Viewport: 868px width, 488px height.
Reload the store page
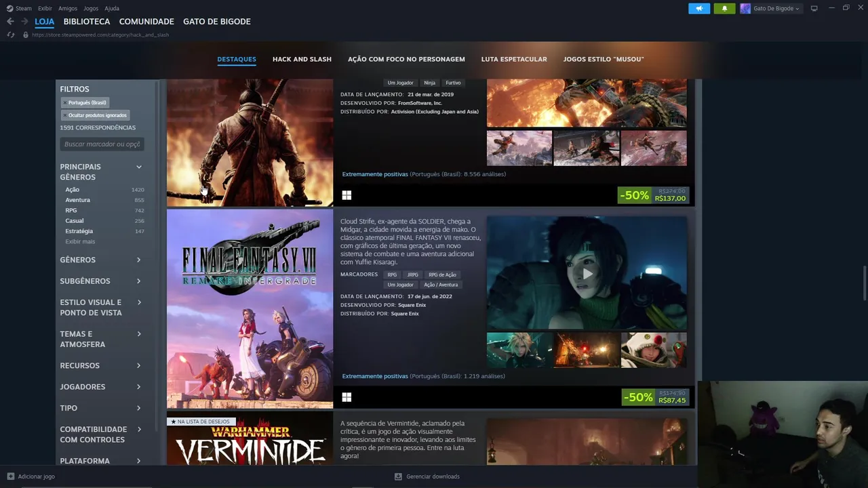(11, 35)
